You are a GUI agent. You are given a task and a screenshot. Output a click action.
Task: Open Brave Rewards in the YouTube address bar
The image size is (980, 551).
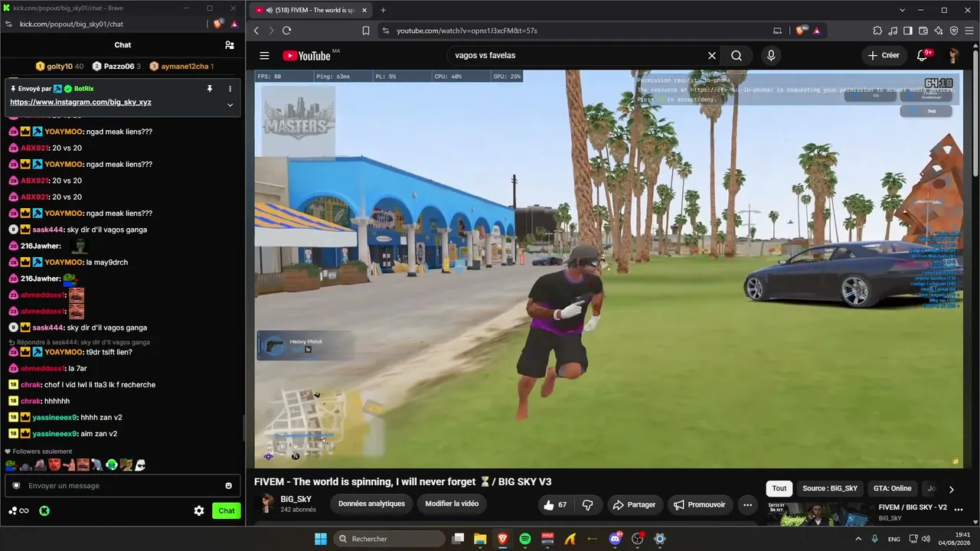point(817,31)
